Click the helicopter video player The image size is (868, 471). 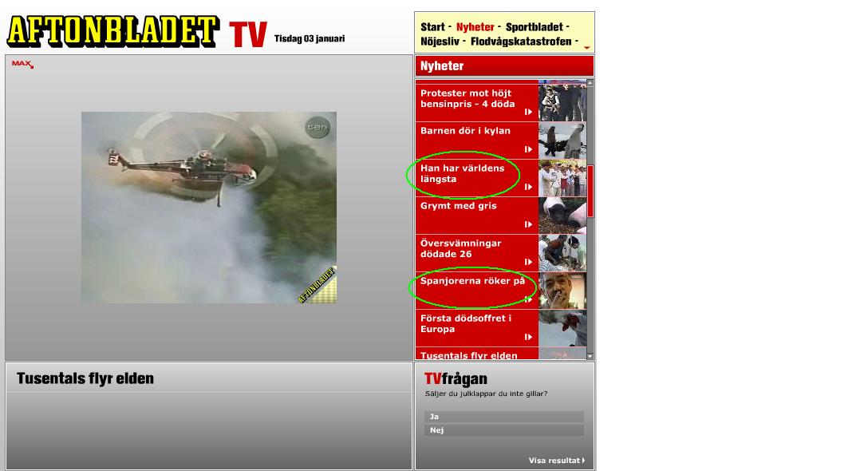click(209, 208)
